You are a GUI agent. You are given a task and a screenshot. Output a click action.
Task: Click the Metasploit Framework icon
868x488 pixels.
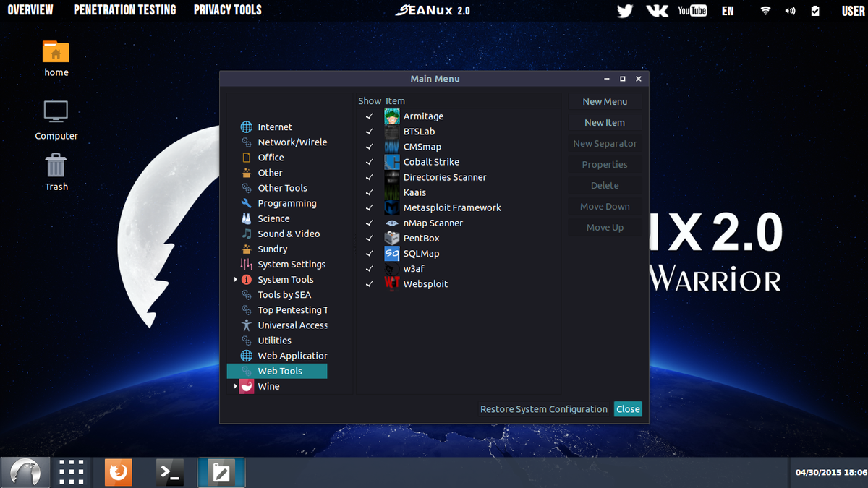(391, 207)
